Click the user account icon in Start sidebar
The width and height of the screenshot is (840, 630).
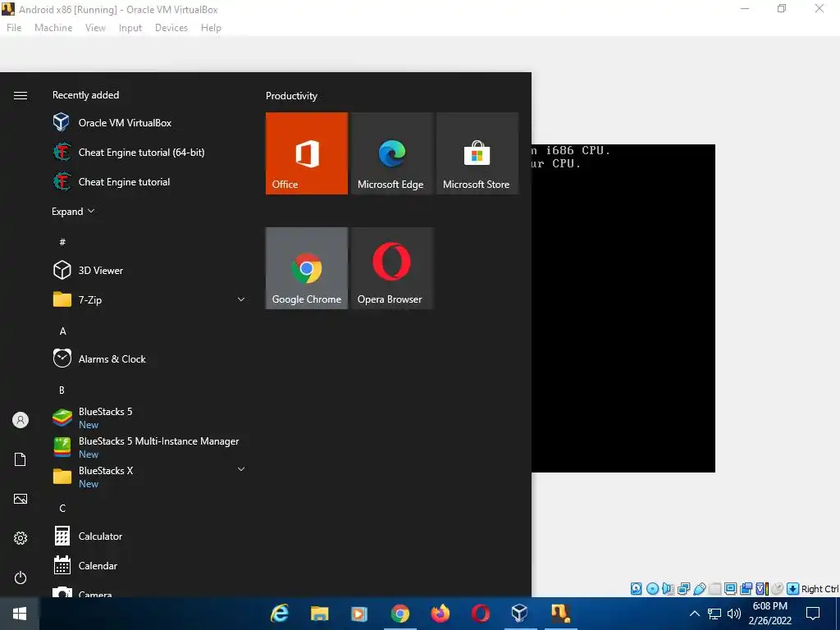point(21,420)
